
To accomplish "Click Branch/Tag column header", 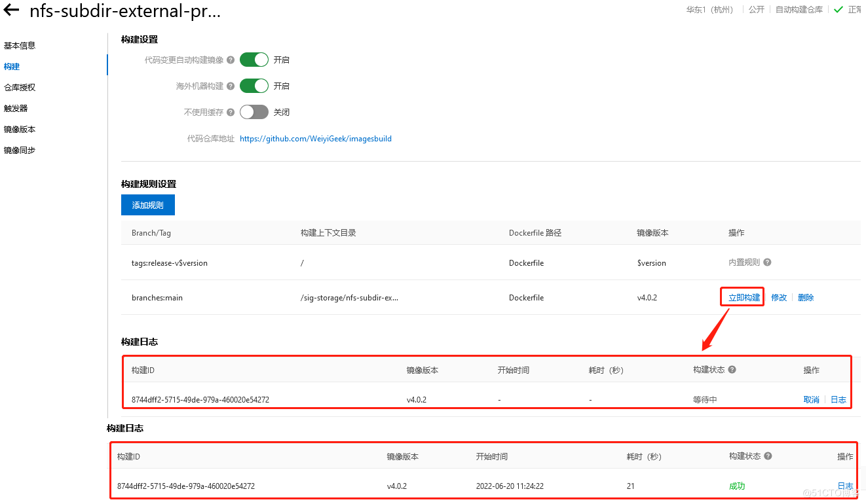I will (x=151, y=233).
